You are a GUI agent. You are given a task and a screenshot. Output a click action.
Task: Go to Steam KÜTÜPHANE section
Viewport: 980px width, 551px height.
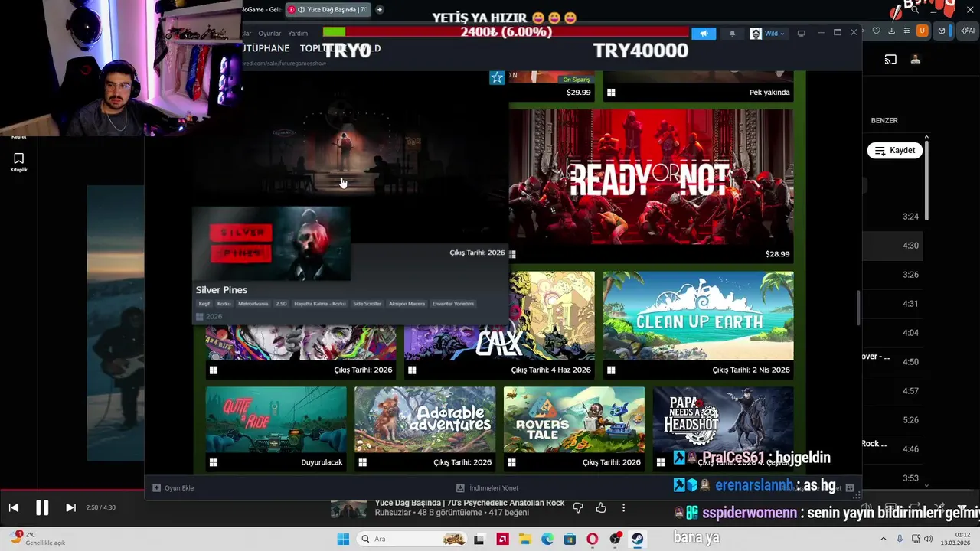click(x=266, y=48)
